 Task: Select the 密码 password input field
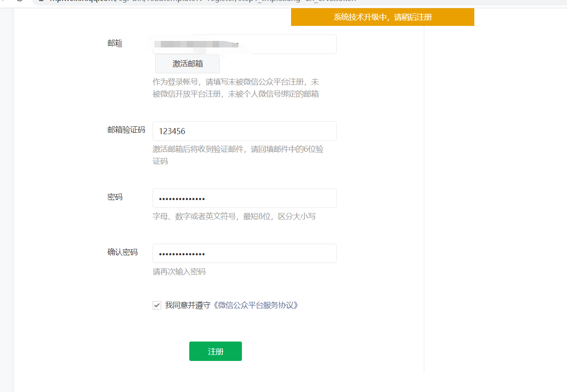[x=244, y=198]
